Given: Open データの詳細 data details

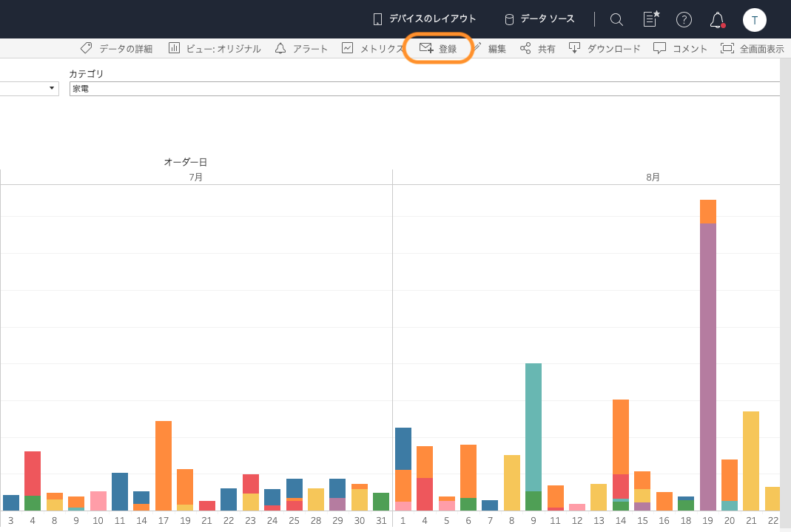Looking at the screenshot, I should click(116, 48).
